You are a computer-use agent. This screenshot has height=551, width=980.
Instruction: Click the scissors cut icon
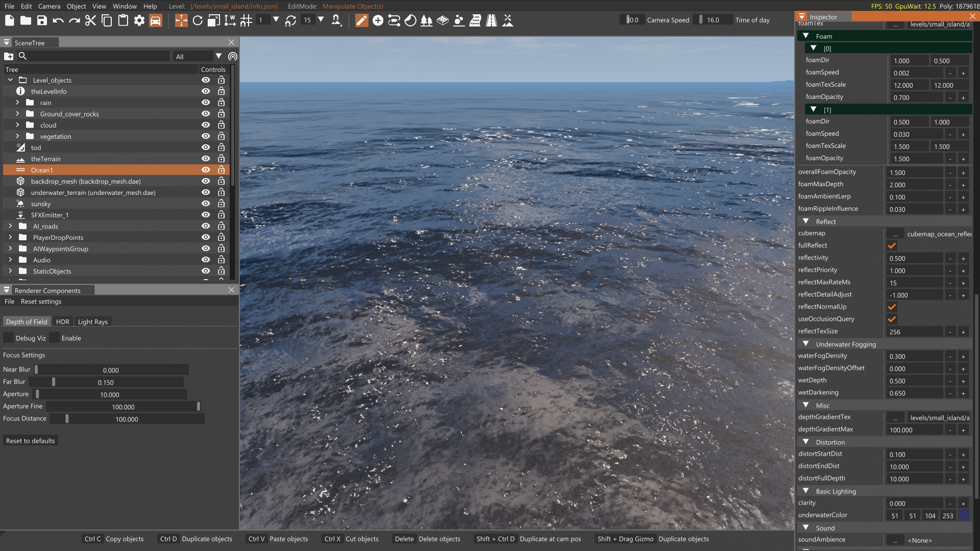(90, 20)
